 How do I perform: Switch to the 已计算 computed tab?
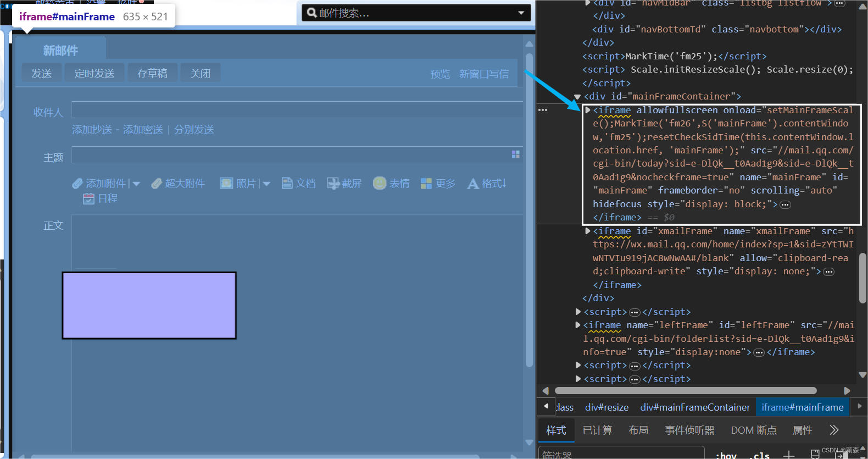[597, 430]
